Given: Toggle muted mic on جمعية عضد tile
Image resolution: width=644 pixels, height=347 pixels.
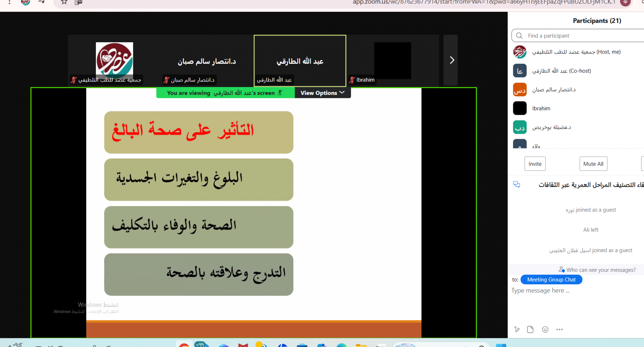Looking at the screenshot, I should [74, 80].
